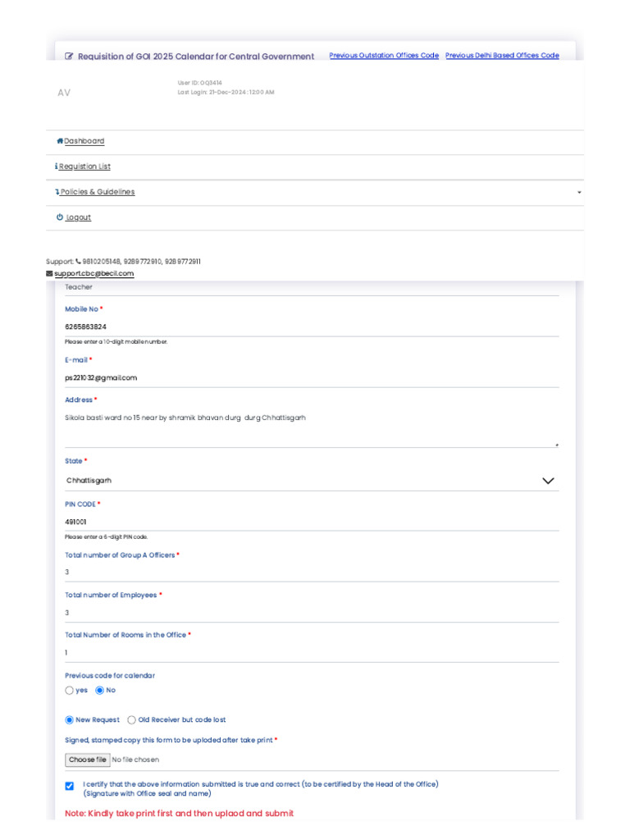Click the Total number of Employees field
Viewport: 630px width, 840px height.
pos(312,612)
